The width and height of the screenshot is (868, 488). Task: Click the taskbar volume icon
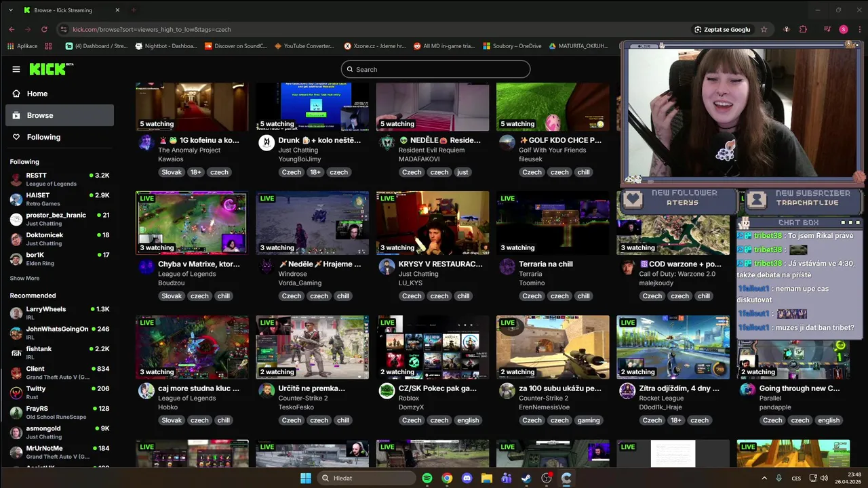[824, 478]
